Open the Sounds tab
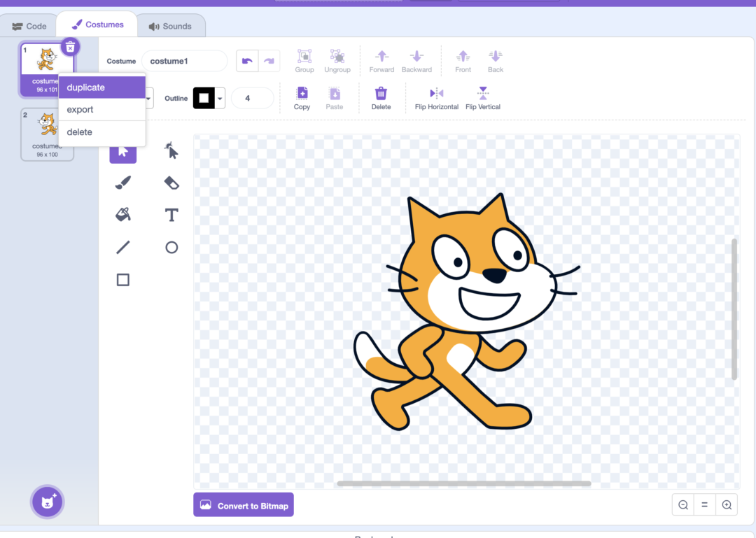Screen dimensions: 756x538 (171, 25)
